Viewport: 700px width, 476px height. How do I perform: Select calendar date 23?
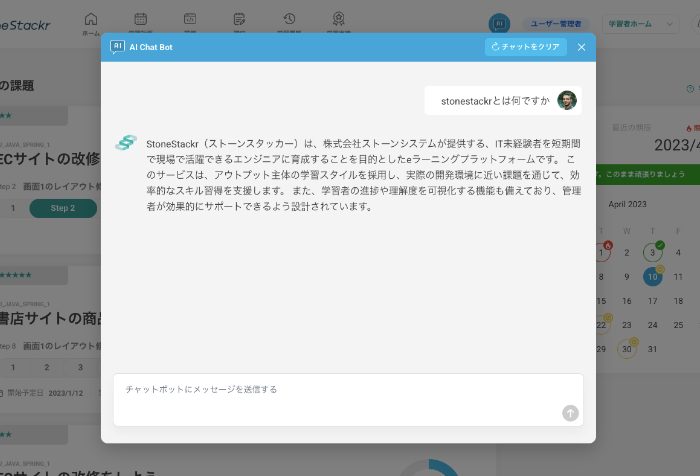coord(627,325)
